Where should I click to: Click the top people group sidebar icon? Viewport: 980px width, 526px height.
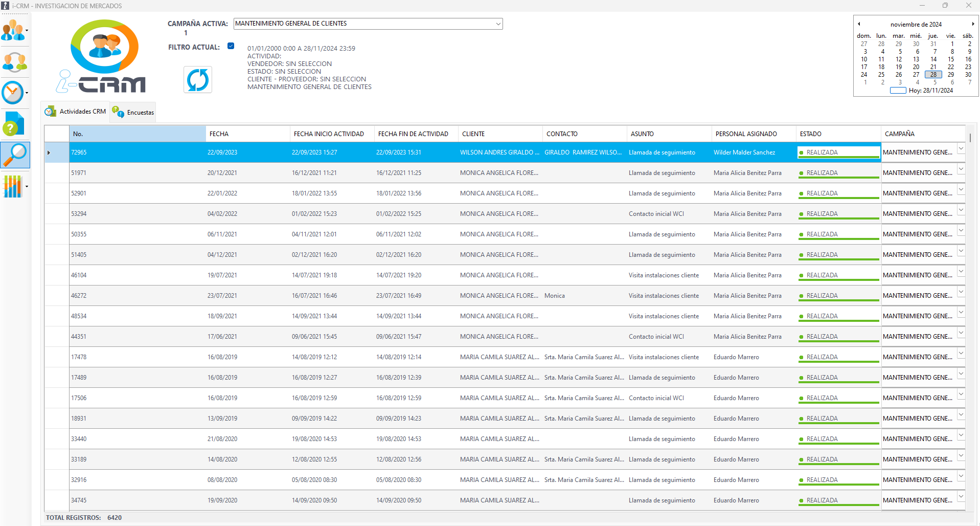coord(13,31)
